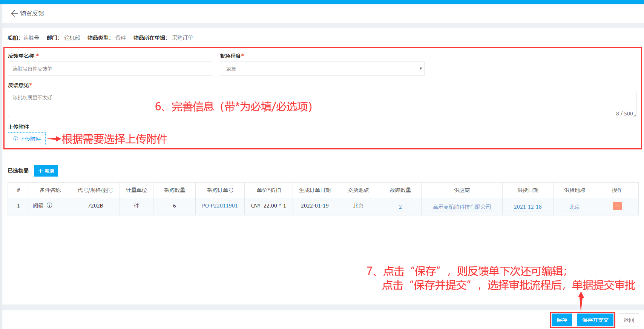644x329 pixels.
Task: Edit 供货地点 北京 value
Action: pyautogui.click(x=574, y=207)
